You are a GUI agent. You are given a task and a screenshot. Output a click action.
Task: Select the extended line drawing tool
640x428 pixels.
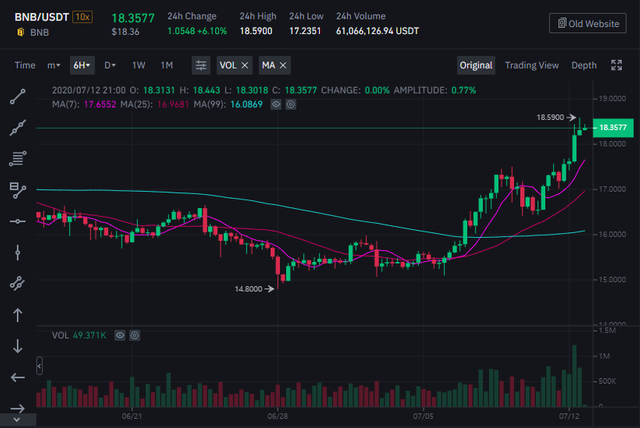18,128
